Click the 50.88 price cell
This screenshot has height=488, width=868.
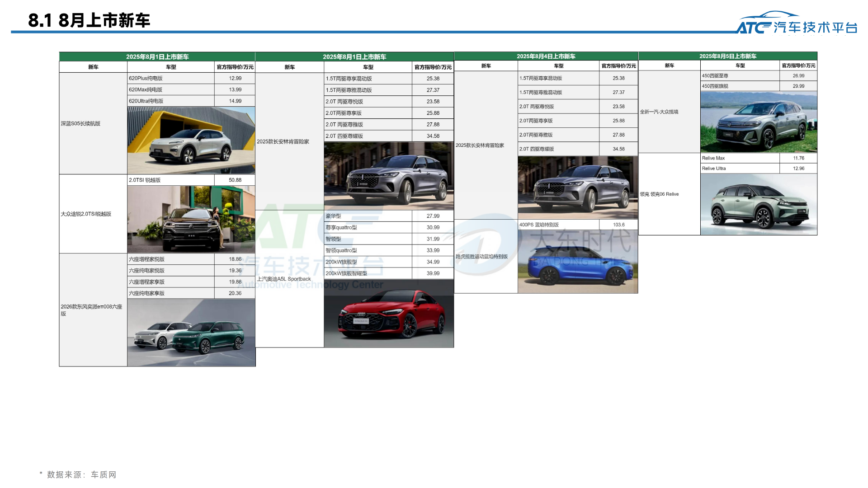[x=235, y=180]
